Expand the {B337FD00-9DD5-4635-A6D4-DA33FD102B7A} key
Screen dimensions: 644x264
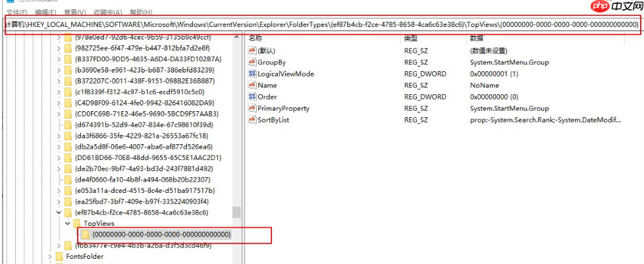(58, 59)
